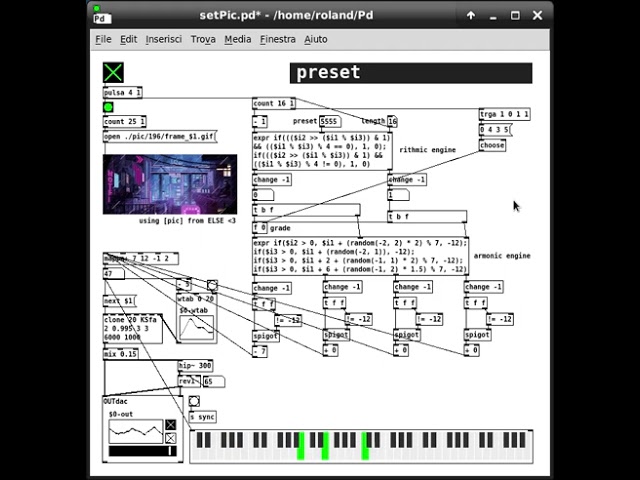
Task: Click the open ./pic/196/frame_$1.gif message
Action: [x=160, y=136]
